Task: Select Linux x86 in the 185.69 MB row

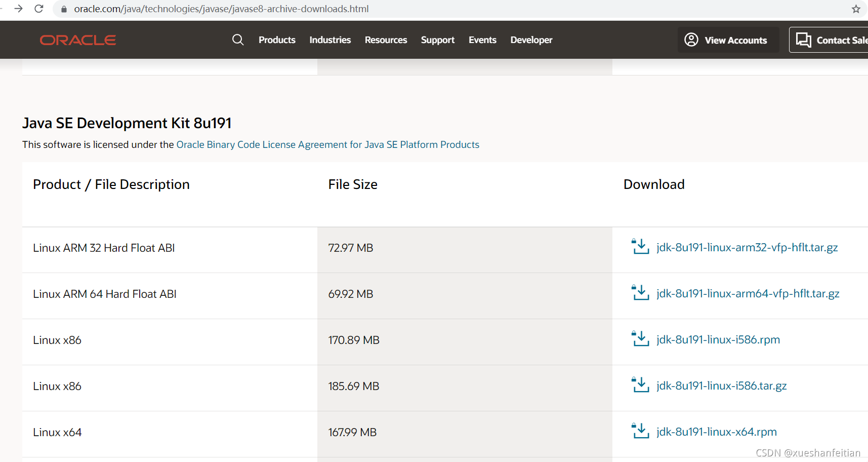Action: pos(57,386)
